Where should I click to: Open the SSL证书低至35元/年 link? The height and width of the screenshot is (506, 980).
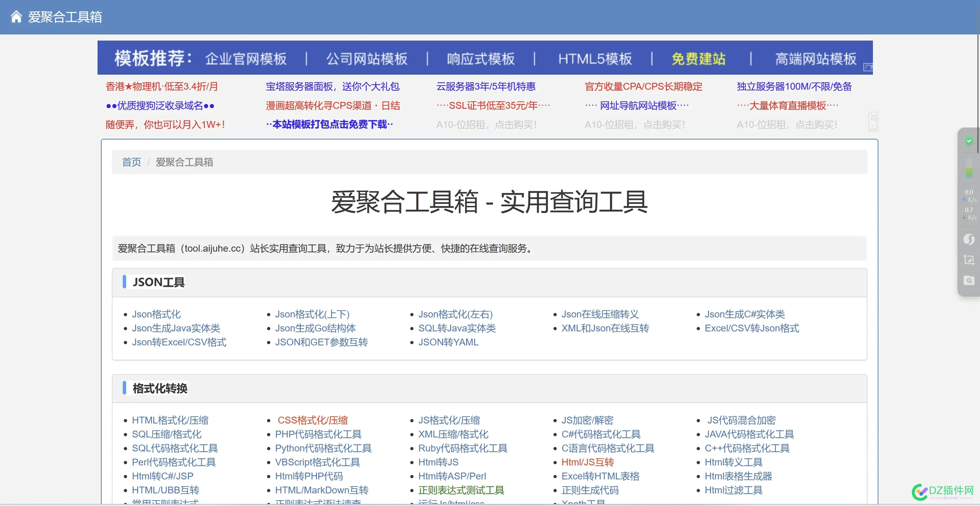493,105
